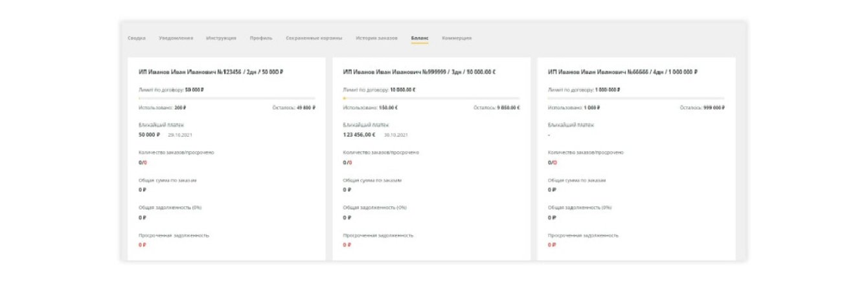Click the limit progress bar in contract №123456 card
This screenshot has height=284, width=868.
pyautogui.click(x=227, y=99)
